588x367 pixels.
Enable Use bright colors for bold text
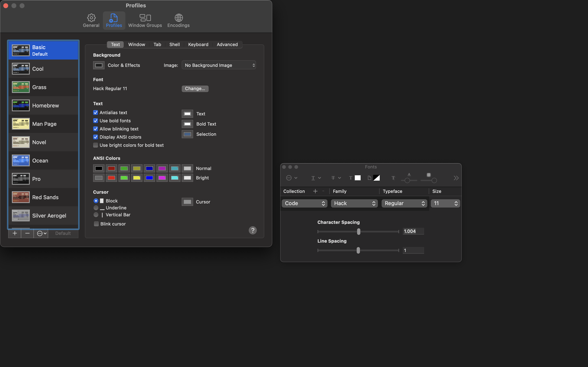coord(96,145)
